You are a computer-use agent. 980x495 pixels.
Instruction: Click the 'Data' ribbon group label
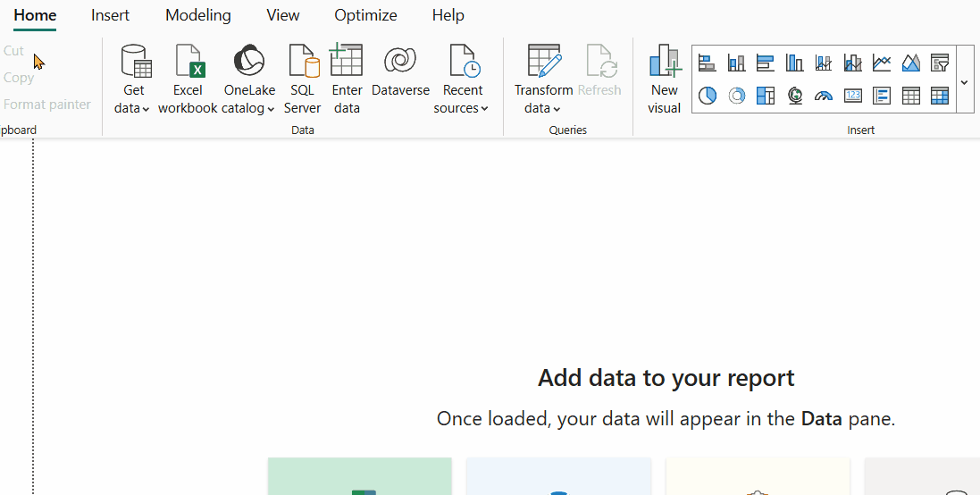pos(303,130)
